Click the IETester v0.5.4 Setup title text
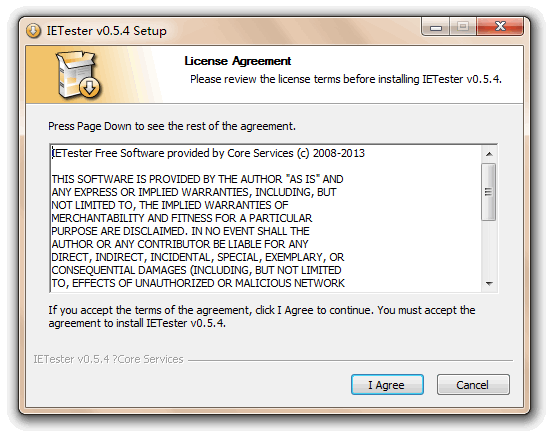Screen dimensions: 549x431 [x=107, y=31]
